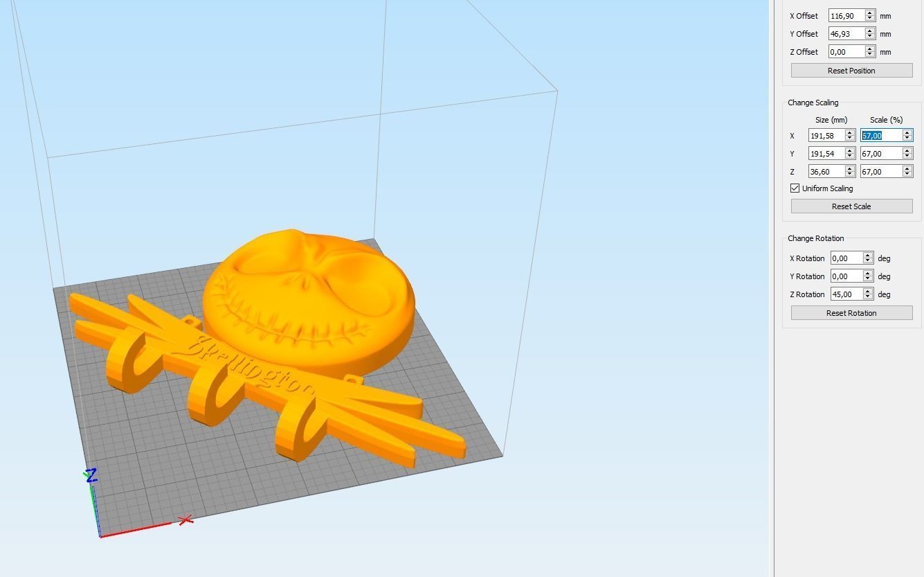Screen dimensions: 924x577
Task: Decrease Z Rotation with down arrow
Action: point(868,298)
